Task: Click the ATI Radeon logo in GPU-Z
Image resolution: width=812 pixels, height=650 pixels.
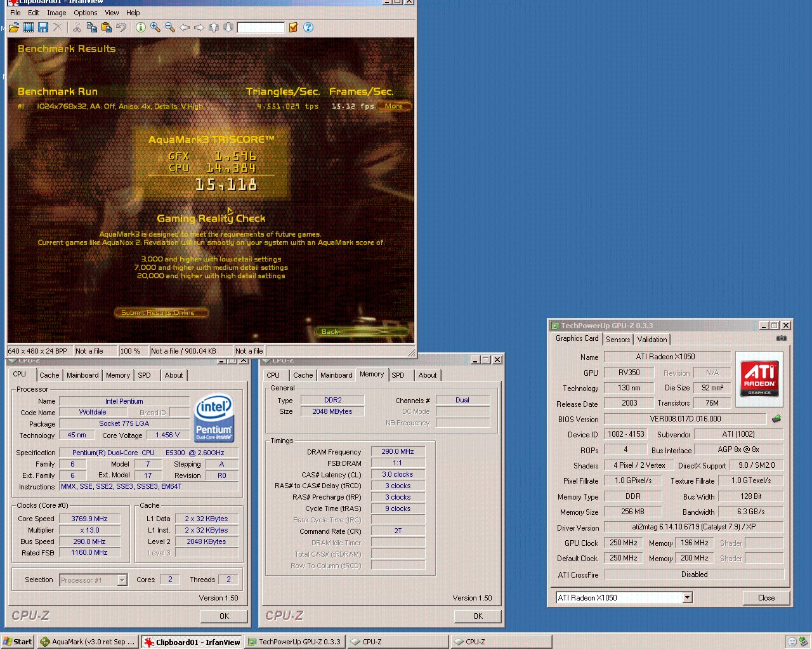Action: coord(759,379)
